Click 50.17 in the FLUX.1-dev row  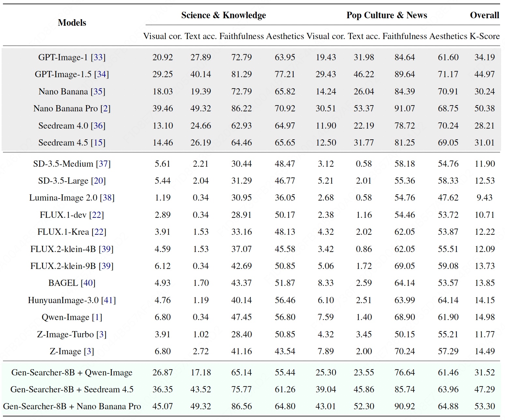pos(285,215)
